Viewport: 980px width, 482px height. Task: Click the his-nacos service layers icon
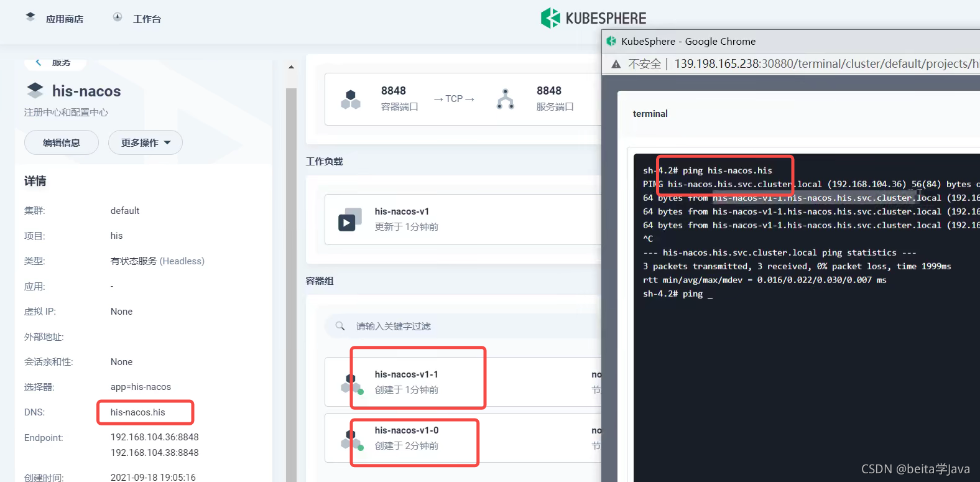coord(35,91)
